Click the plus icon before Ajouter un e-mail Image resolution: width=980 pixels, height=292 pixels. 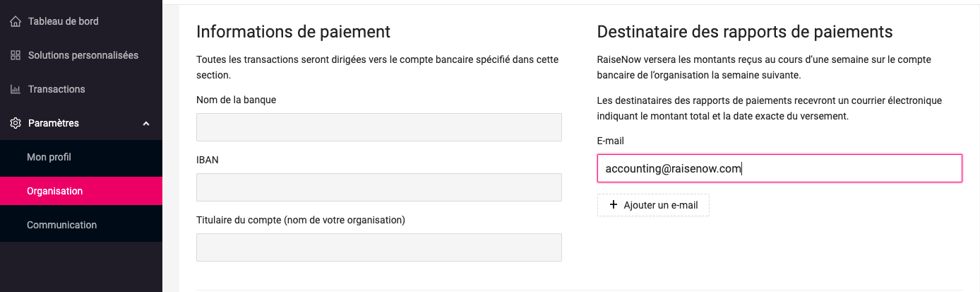pos(613,205)
